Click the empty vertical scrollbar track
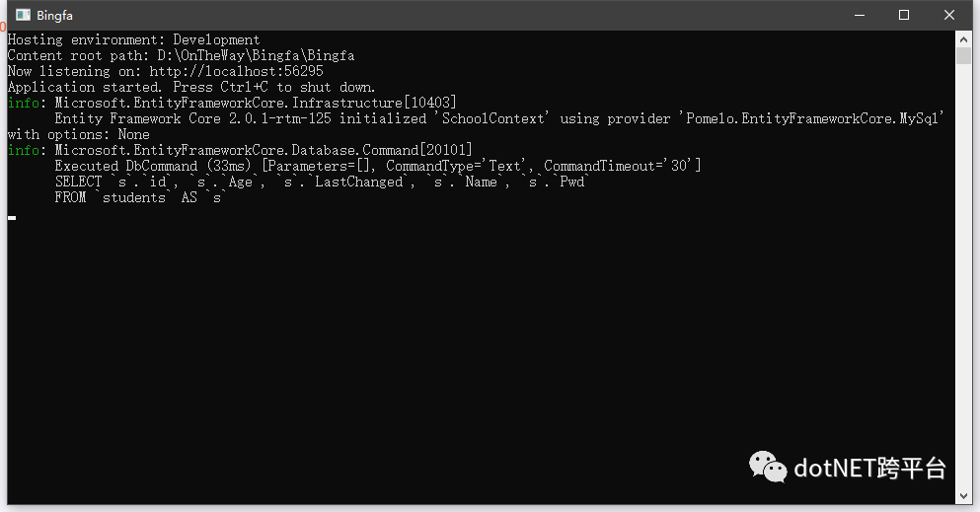 point(963,274)
